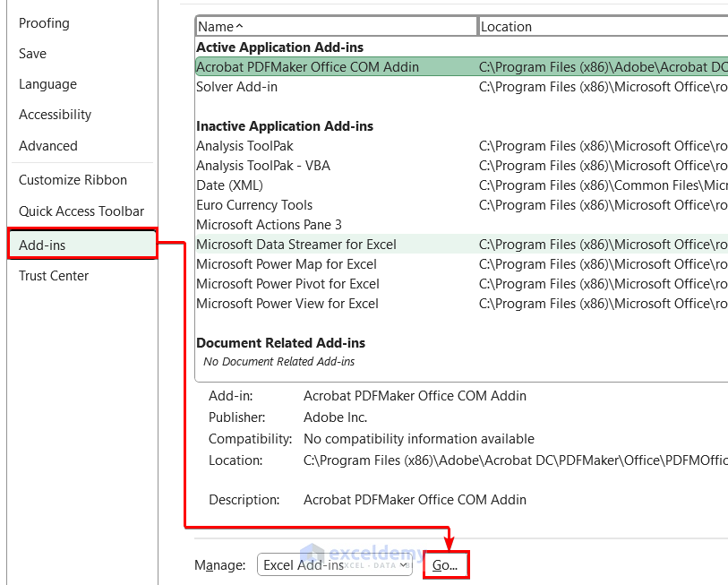This screenshot has width=728, height=585.
Task: Select Solver Add-in in the list
Action: pos(237,87)
